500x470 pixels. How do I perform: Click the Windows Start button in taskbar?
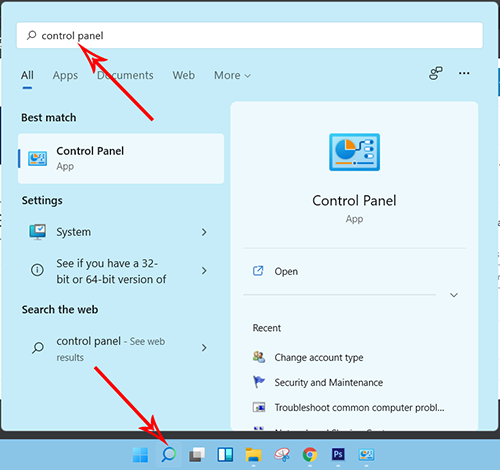[140, 455]
